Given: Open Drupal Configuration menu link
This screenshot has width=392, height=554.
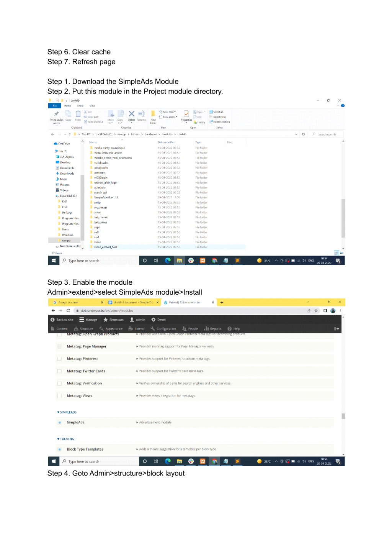Looking at the screenshot, I should point(163,328).
